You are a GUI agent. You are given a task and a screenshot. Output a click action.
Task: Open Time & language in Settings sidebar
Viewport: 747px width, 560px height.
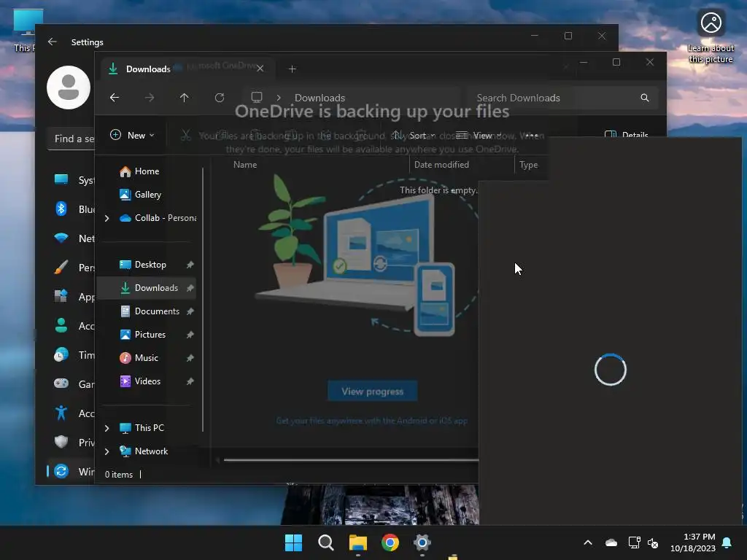(x=74, y=355)
